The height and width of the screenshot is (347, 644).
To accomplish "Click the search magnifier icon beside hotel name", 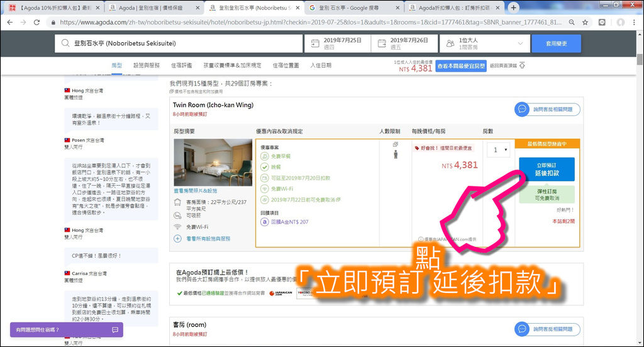I will click(65, 43).
